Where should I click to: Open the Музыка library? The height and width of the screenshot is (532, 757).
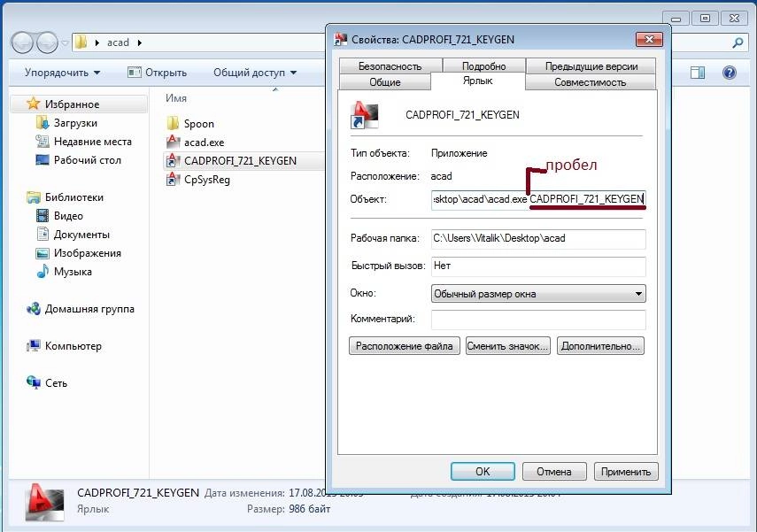tap(65, 271)
